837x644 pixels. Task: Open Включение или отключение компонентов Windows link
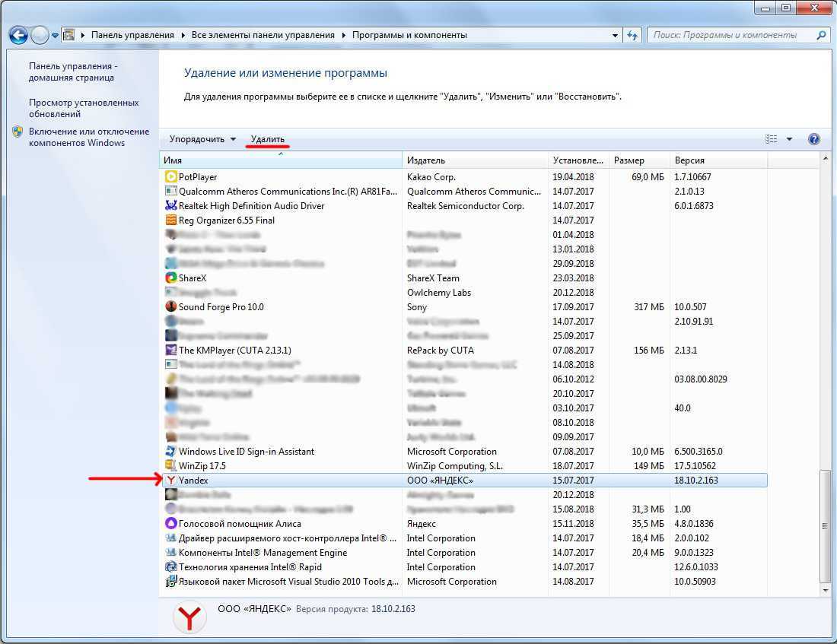[x=89, y=137]
